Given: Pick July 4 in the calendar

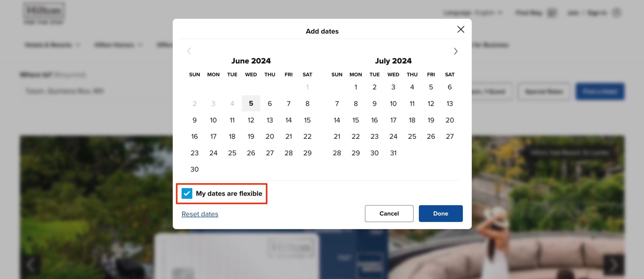Looking at the screenshot, I should pos(412,87).
